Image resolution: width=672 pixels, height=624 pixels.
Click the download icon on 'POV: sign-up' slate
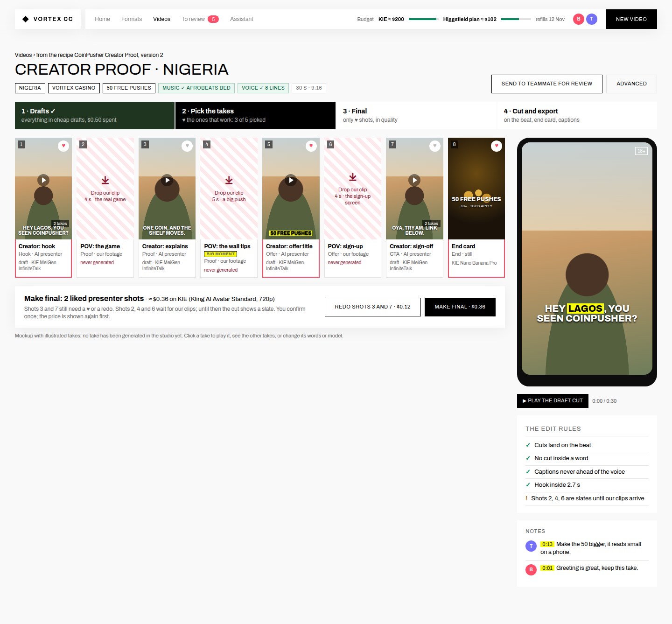tap(353, 177)
